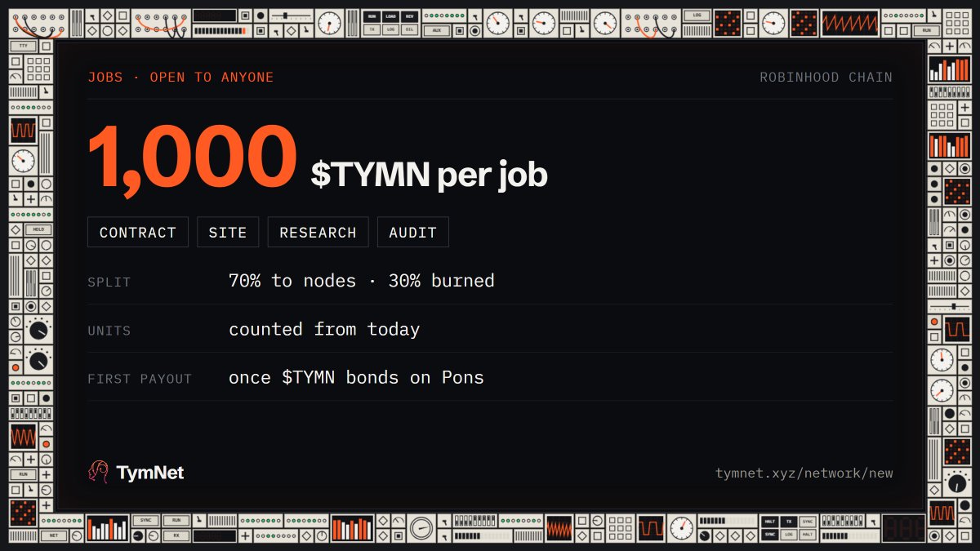This screenshot has height=551, width=980.
Task: Click the SPLIT row label
Action: (109, 282)
